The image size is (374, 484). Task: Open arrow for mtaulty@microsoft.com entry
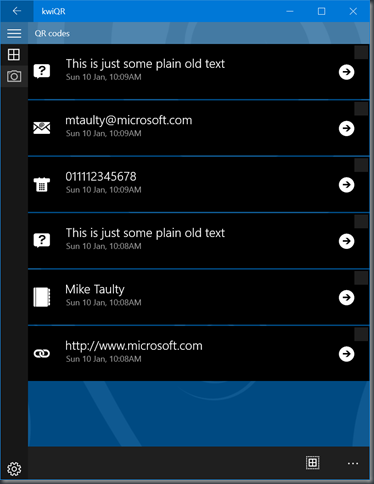click(346, 128)
